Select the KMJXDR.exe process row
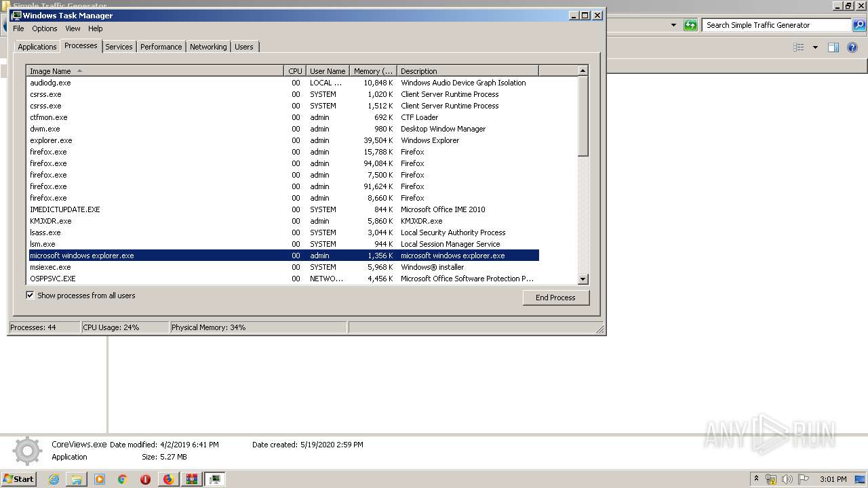 [x=283, y=221]
